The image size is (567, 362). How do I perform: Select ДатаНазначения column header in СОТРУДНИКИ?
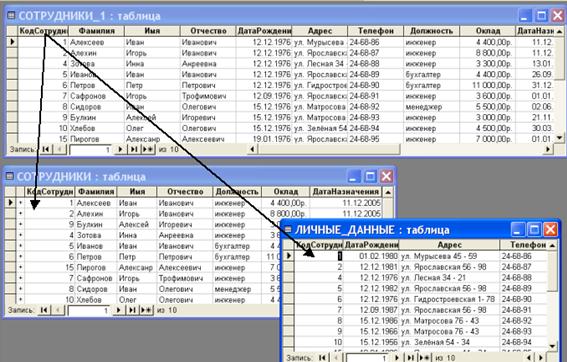(x=346, y=192)
